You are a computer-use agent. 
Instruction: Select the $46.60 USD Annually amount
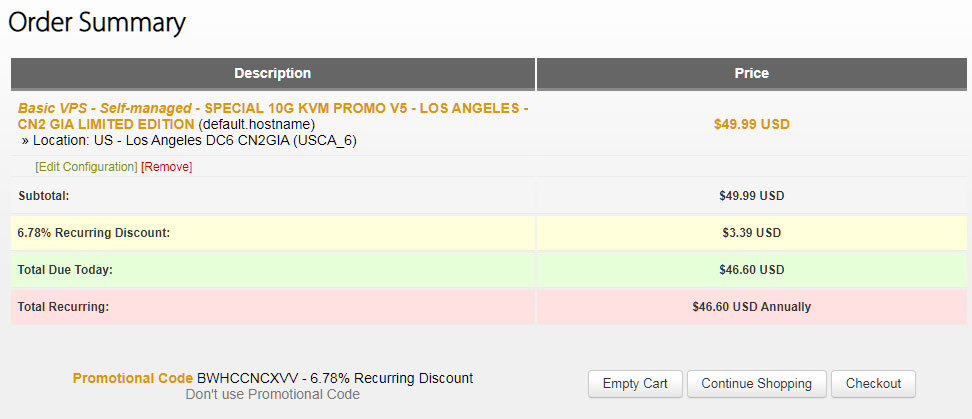(x=751, y=307)
